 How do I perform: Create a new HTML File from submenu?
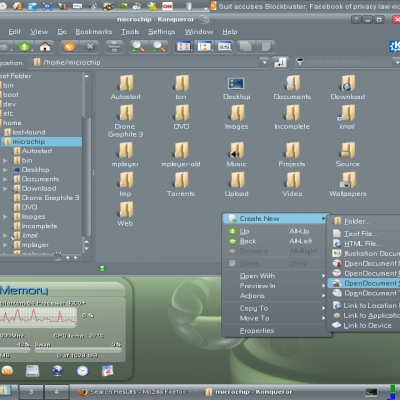click(x=364, y=243)
